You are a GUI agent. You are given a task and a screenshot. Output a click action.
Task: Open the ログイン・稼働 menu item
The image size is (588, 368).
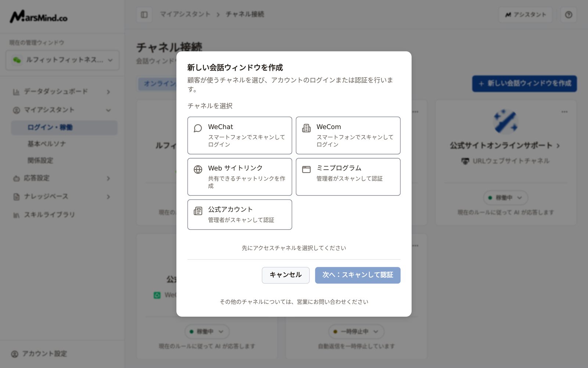tap(64, 127)
